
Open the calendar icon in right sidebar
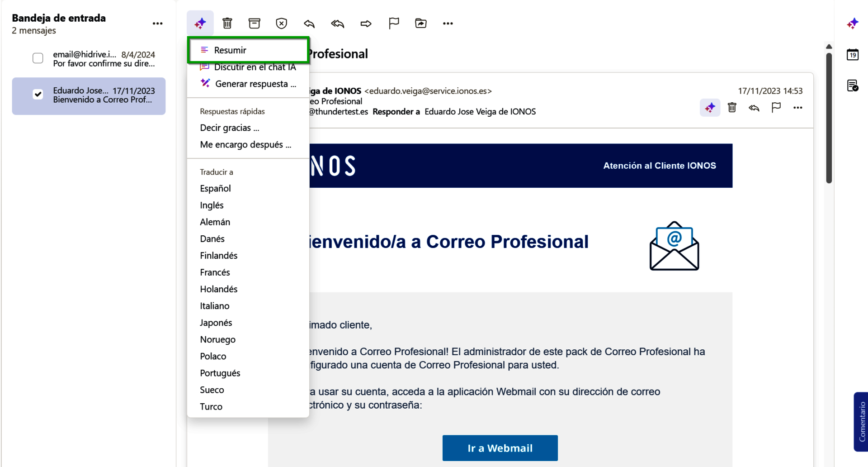click(x=853, y=54)
